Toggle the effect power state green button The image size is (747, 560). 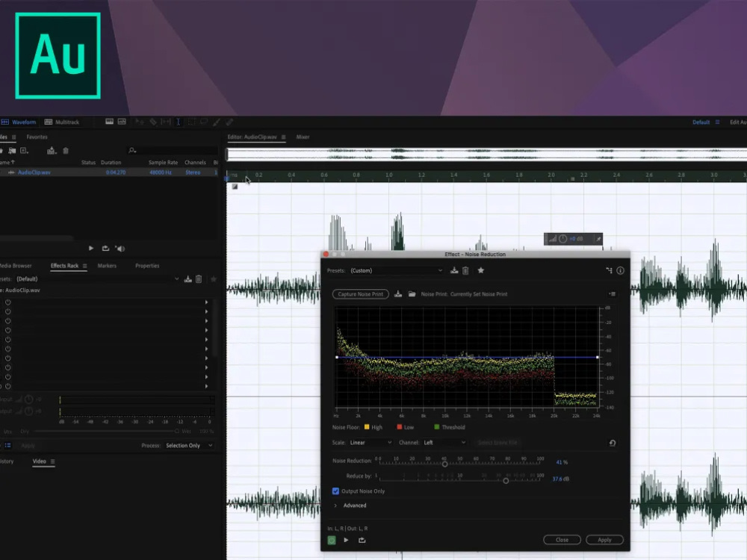(332, 540)
